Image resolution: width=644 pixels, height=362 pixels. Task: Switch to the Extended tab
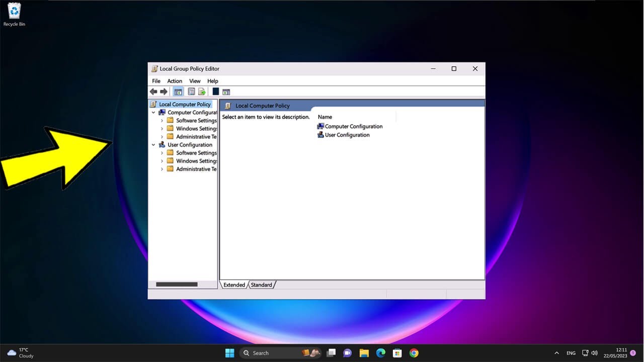click(x=234, y=285)
